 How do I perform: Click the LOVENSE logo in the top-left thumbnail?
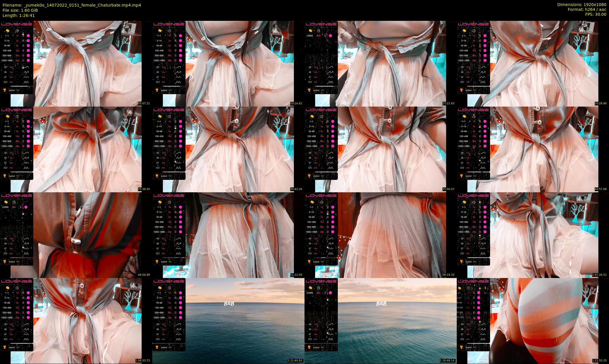17,24
